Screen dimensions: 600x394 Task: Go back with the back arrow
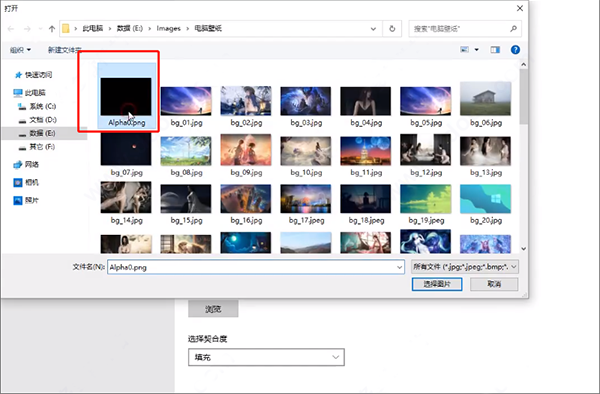click(11, 29)
